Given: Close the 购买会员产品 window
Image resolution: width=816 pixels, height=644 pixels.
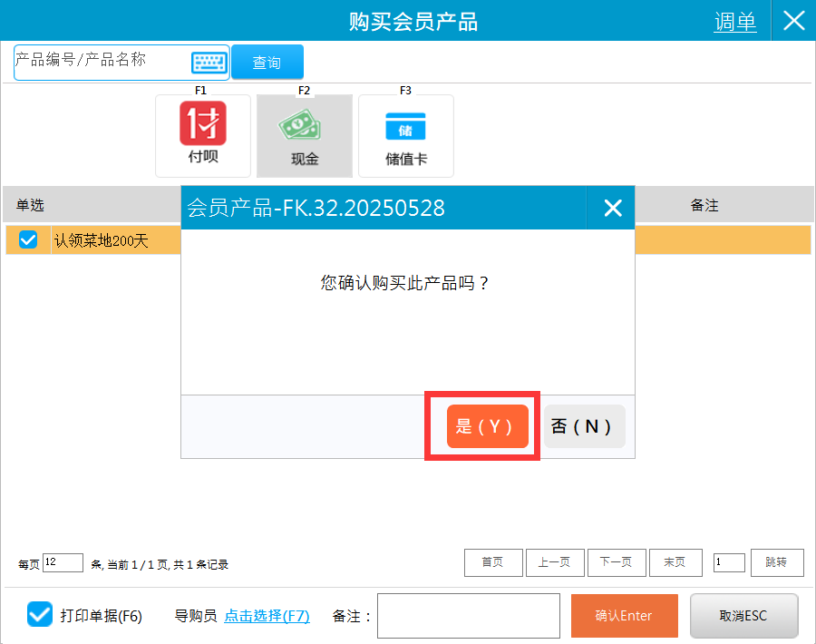Looking at the screenshot, I should pos(793,21).
